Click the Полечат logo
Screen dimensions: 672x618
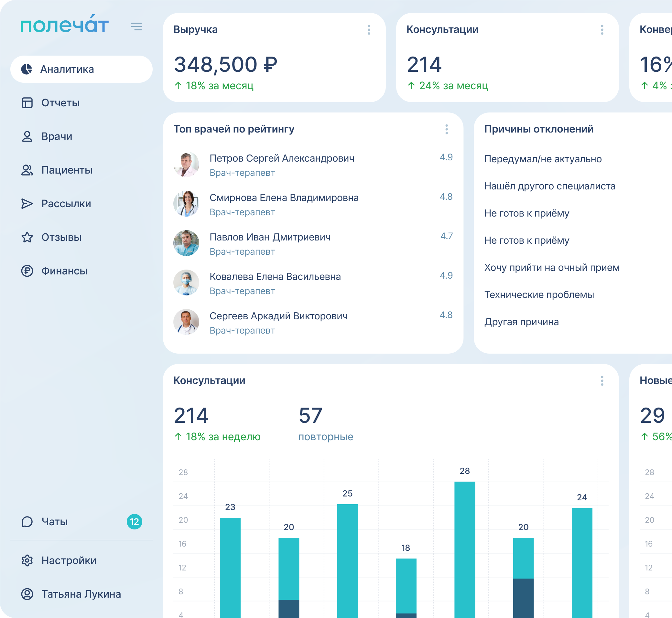click(65, 24)
